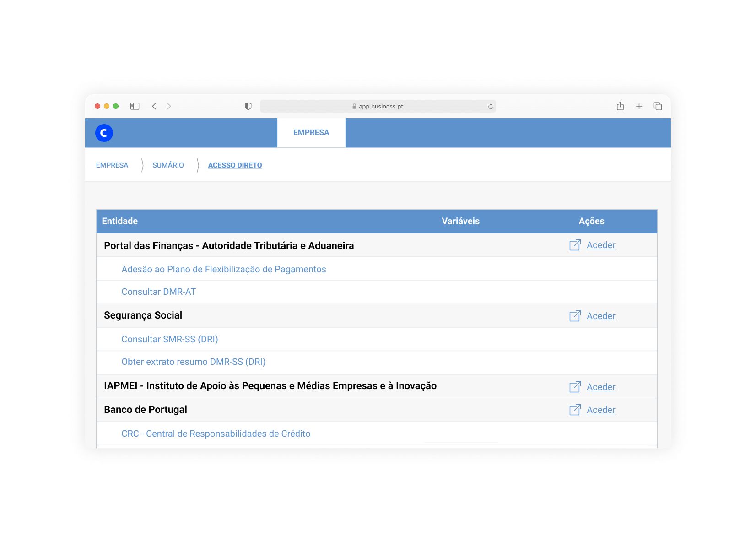Click the green fullscreen window button
756x542 pixels.
pos(116,106)
